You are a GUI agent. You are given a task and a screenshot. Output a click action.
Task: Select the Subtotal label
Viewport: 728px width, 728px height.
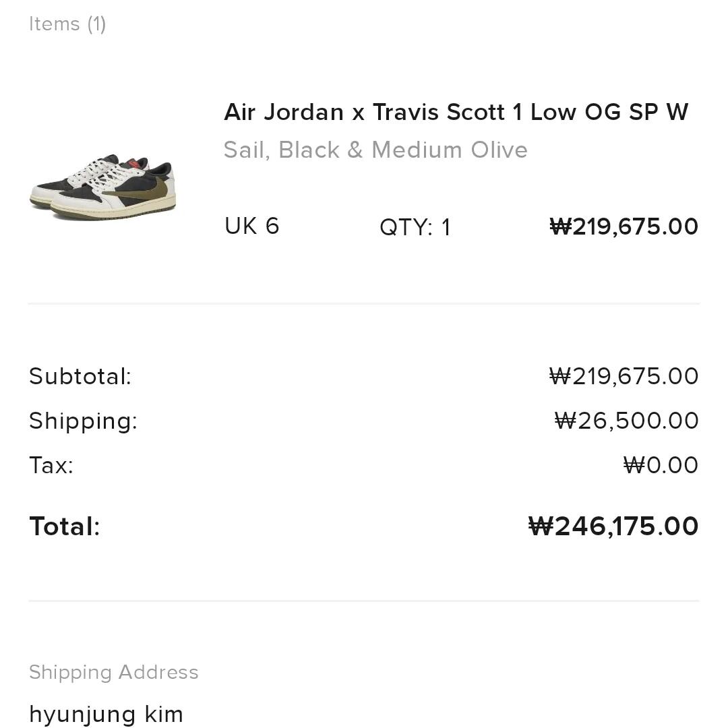[80, 376]
